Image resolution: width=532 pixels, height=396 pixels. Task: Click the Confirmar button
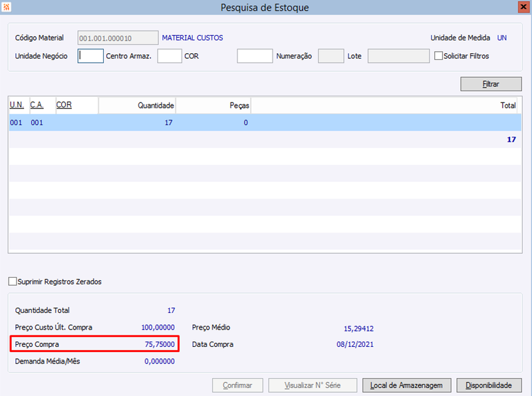[x=237, y=385]
